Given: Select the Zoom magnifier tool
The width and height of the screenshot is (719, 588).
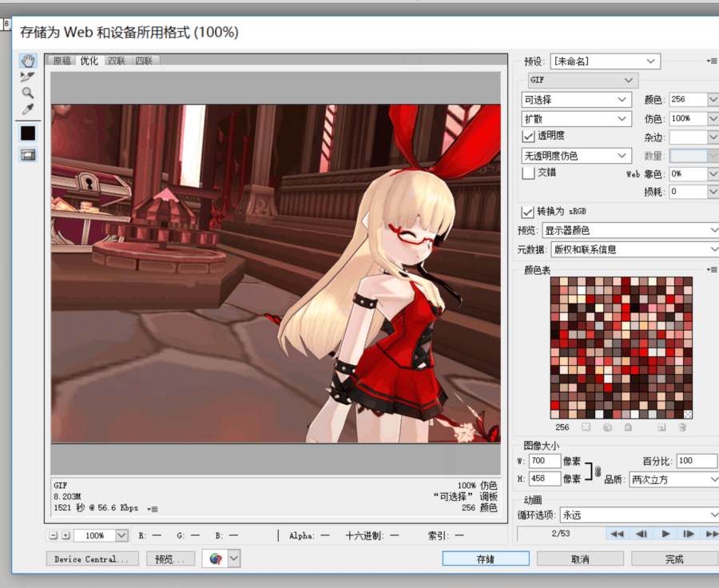Looking at the screenshot, I should [x=28, y=93].
